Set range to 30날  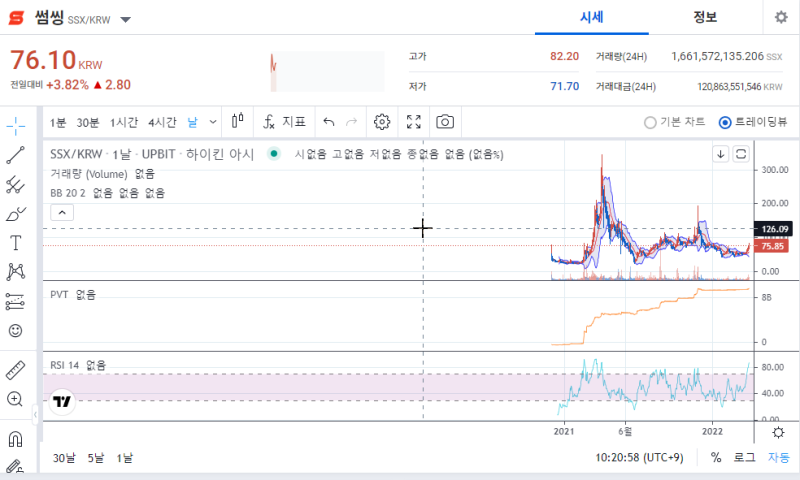tap(64, 458)
